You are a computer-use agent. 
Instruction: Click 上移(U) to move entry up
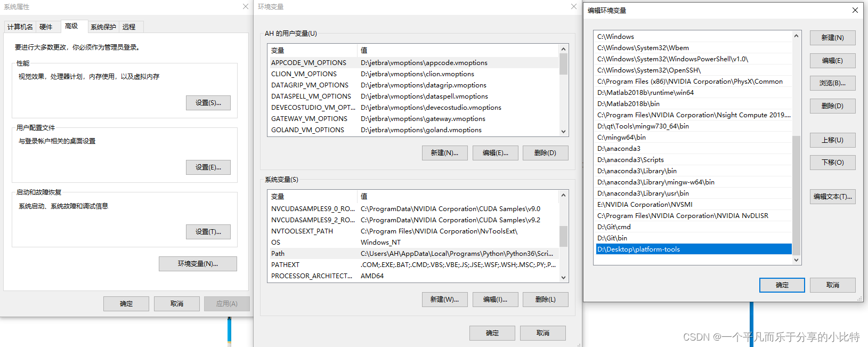pos(833,140)
